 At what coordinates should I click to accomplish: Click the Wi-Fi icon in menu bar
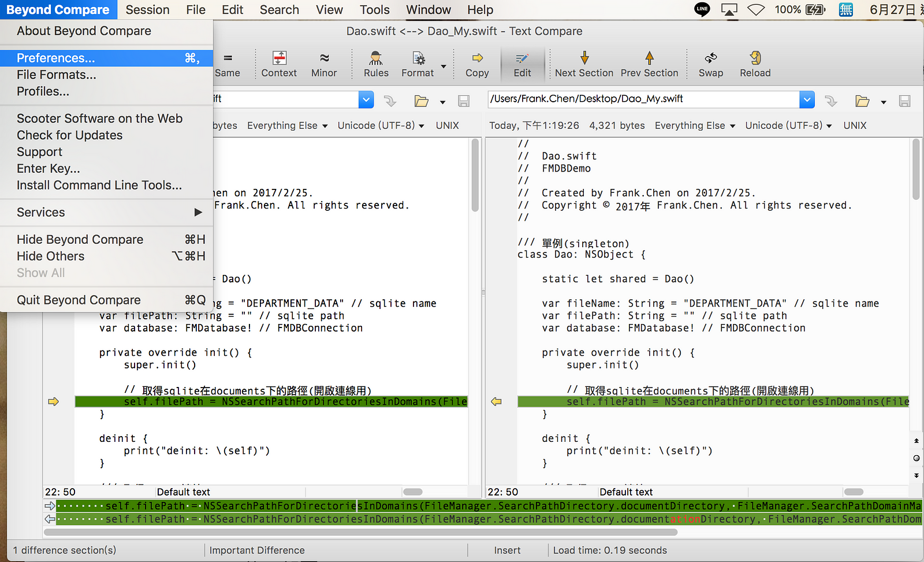pyautogui.click(x=756, y=10)
